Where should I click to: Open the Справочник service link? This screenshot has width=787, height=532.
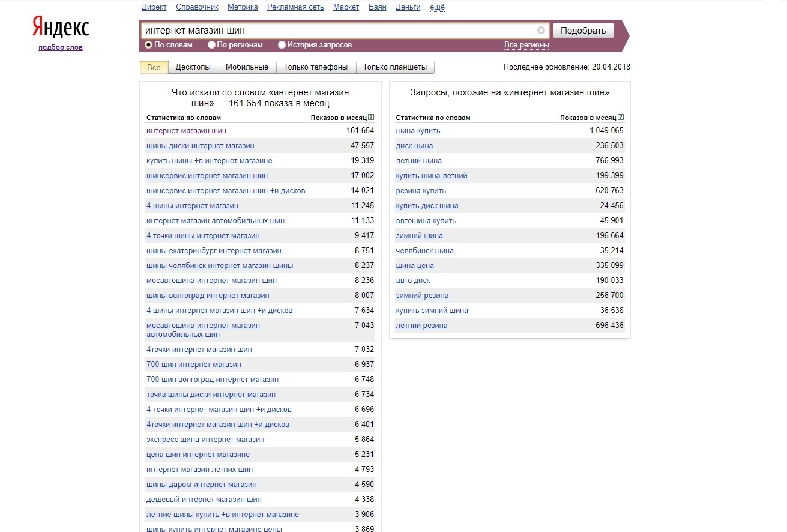(x=198, y=7)
